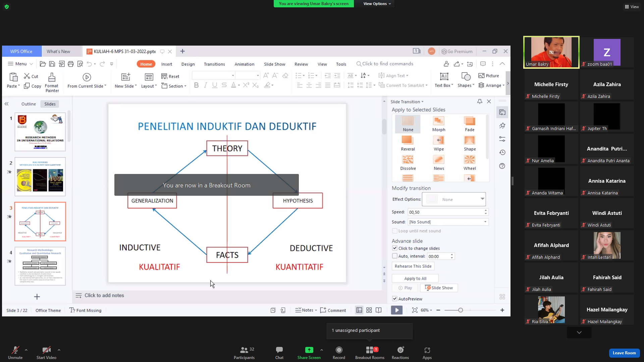Screen dimensions: 644x362
Task: Apply the Dissolve transition
Action: (408, 163)
